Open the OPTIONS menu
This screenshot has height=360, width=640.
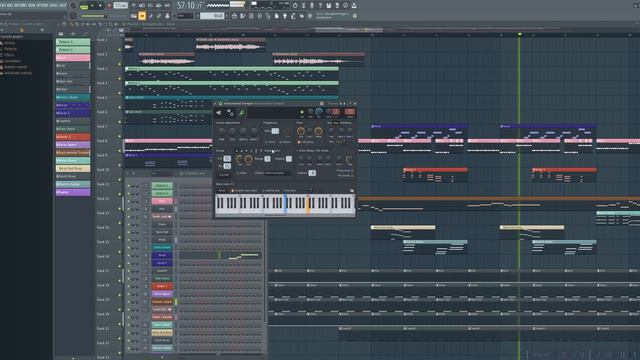[x=43, y=5]
